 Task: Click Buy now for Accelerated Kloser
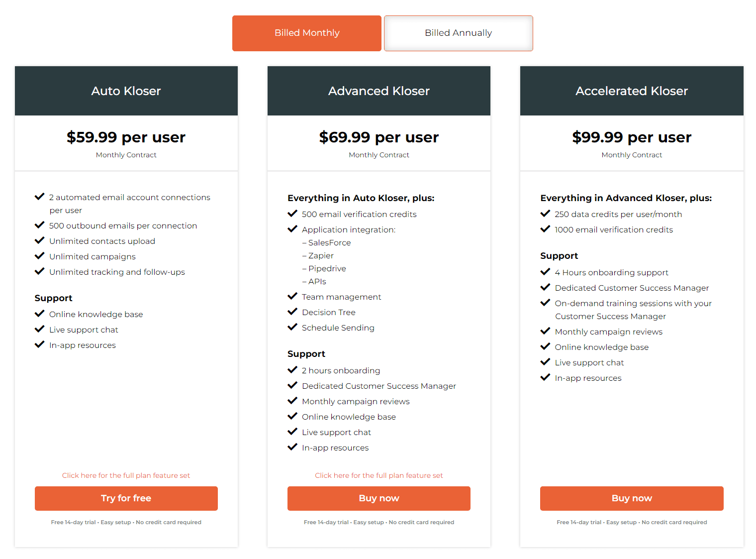tap(631, 498)
